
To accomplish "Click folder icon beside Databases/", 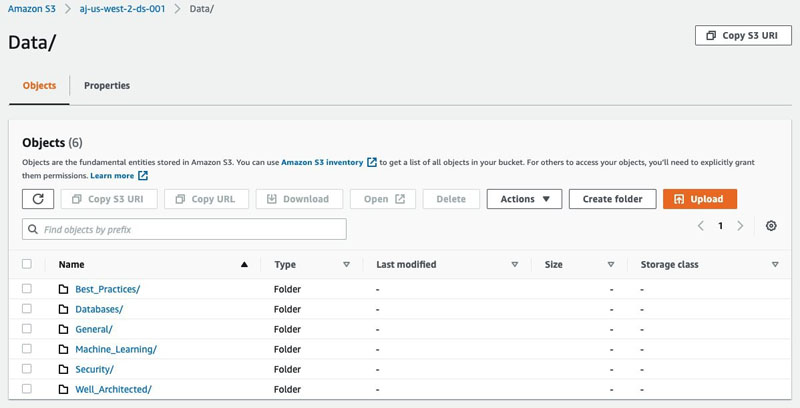I will 63,309.
